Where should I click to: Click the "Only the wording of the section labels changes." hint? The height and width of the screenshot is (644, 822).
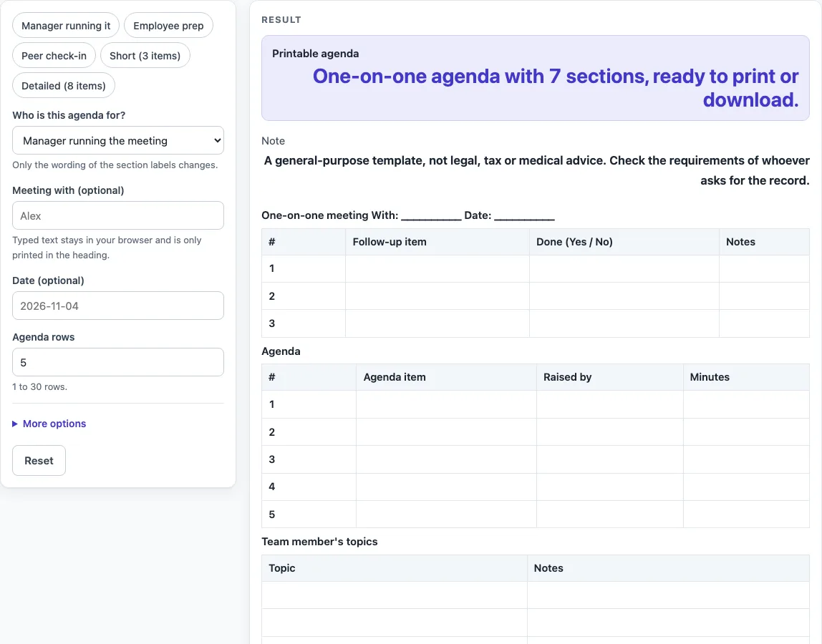click(115, 165)
